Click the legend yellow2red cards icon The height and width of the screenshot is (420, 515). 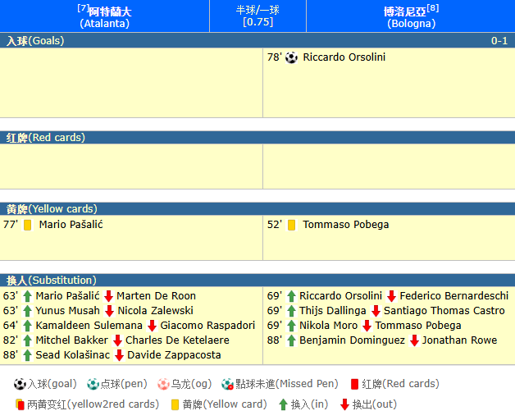click(x=20, y=404)
